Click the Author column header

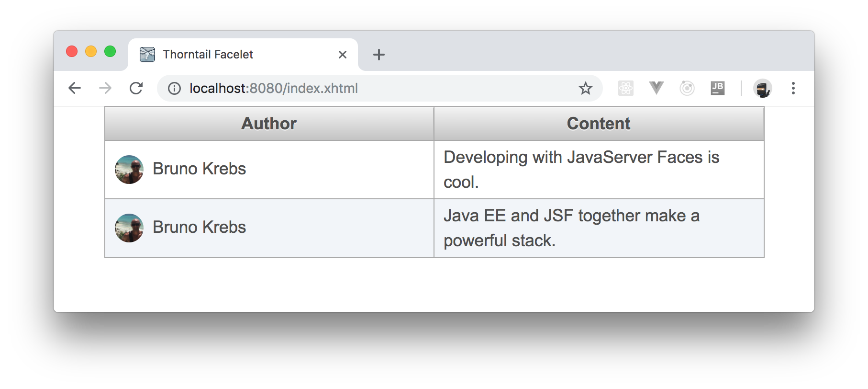tap(269, 124)
